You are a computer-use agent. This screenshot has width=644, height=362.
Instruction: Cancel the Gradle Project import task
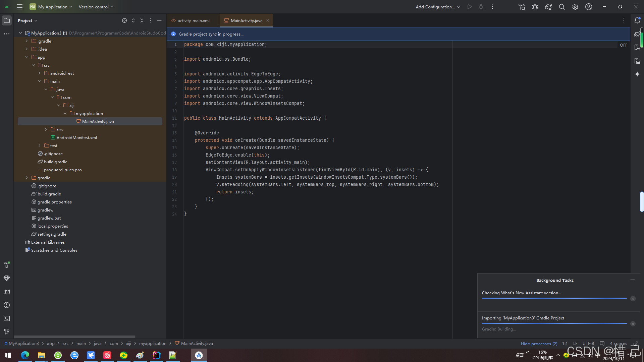coord(633,324)
